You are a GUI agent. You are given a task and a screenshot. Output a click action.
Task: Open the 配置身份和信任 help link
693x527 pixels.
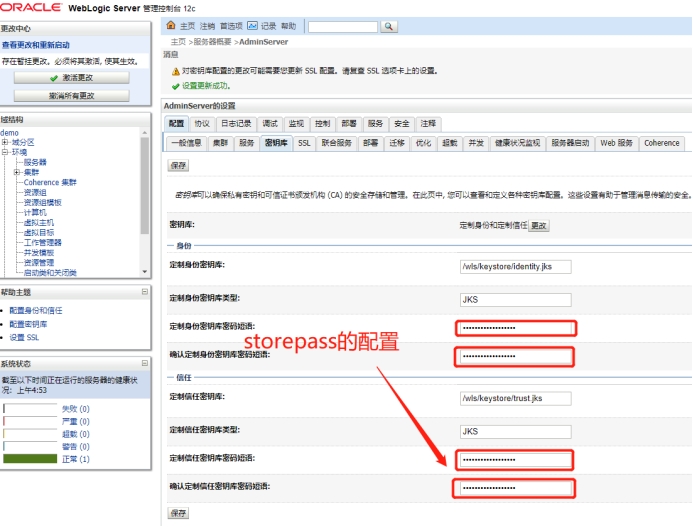pos(36,310)
